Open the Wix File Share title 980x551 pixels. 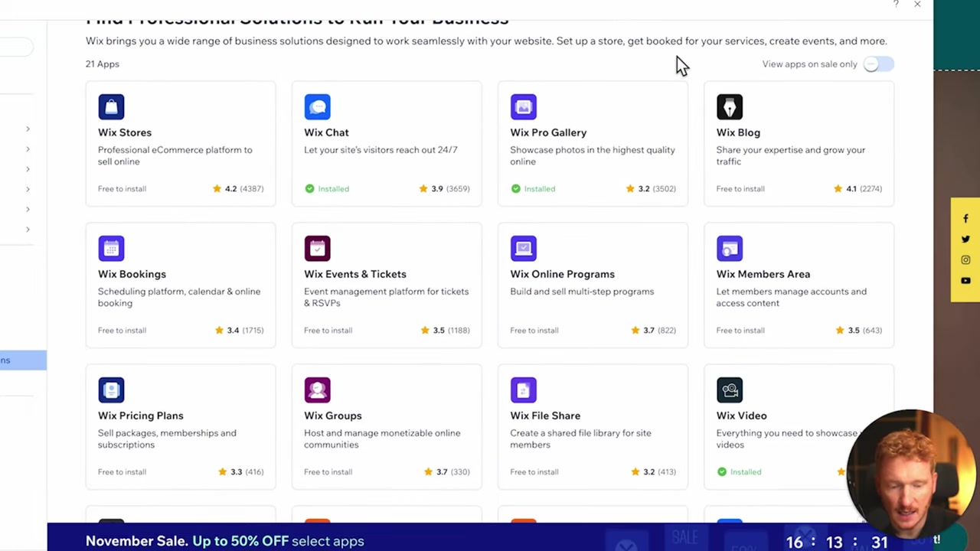click(545, 416)
